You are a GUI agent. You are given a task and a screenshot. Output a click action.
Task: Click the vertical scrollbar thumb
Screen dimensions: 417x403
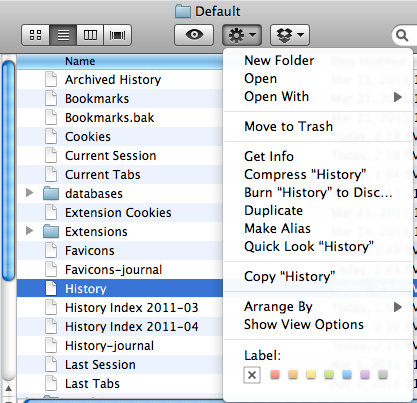8,170
